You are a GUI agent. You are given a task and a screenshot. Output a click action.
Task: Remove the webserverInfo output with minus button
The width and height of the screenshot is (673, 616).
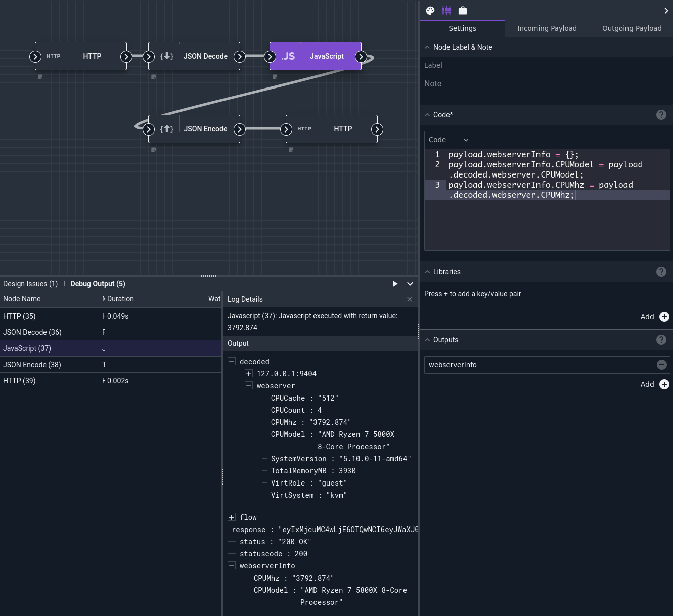(x=662, y=364)
